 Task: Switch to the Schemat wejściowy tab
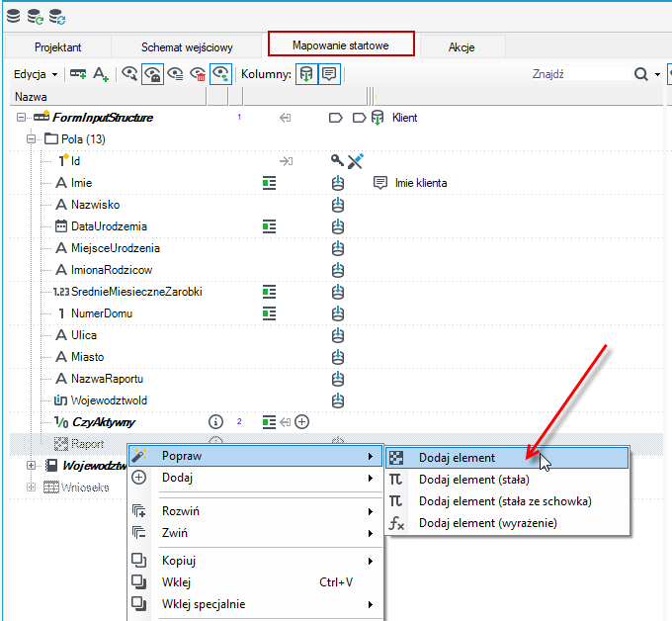[x=187, y=47]
